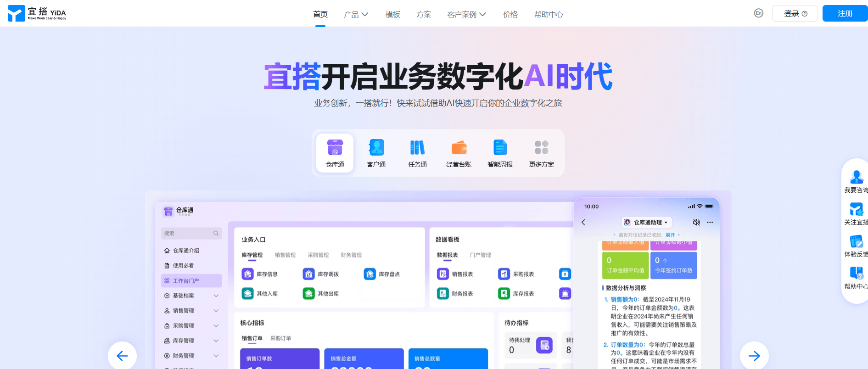Screen dimensions: 868x369
Task: Expand the 客户案例 dropdown menu
Action: [467, 14]
